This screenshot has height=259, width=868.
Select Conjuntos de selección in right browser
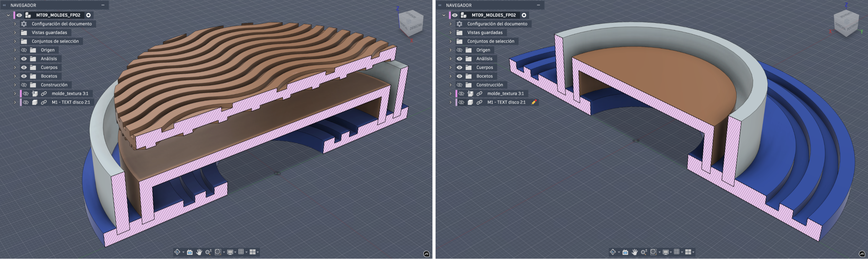tap(491, 41)
